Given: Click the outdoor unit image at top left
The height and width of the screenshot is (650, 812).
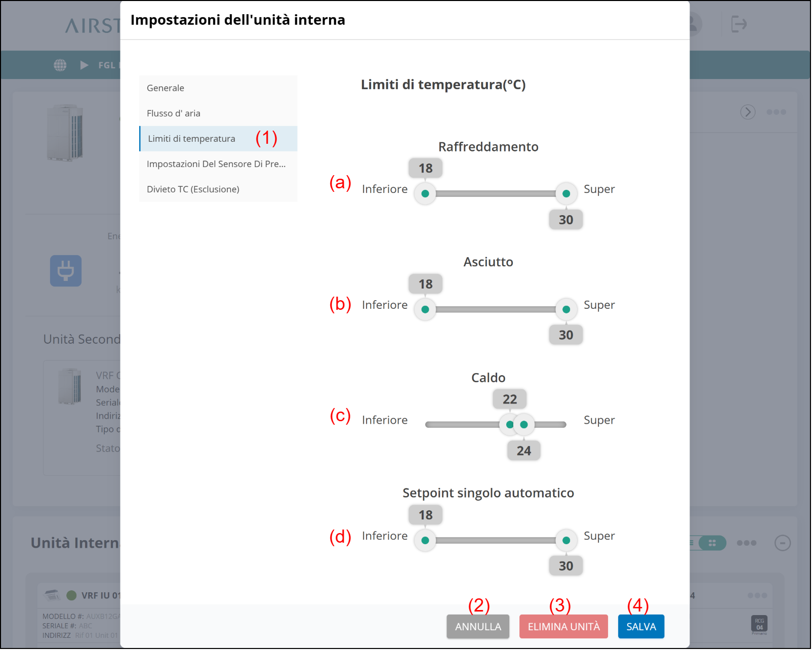Looking at the screenshot, I should click(x=65, y=133).
